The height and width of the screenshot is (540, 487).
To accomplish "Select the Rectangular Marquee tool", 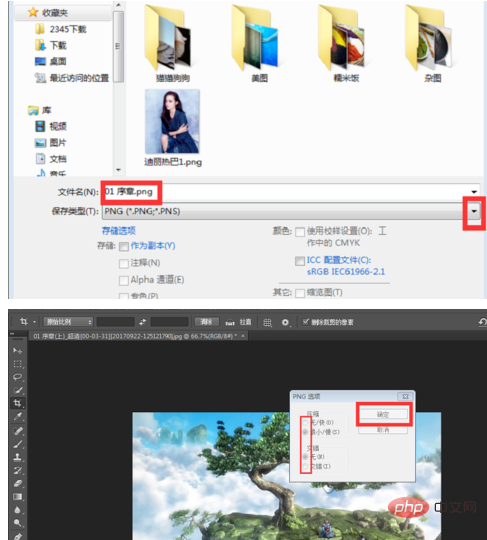I will [x=17, y=364].
